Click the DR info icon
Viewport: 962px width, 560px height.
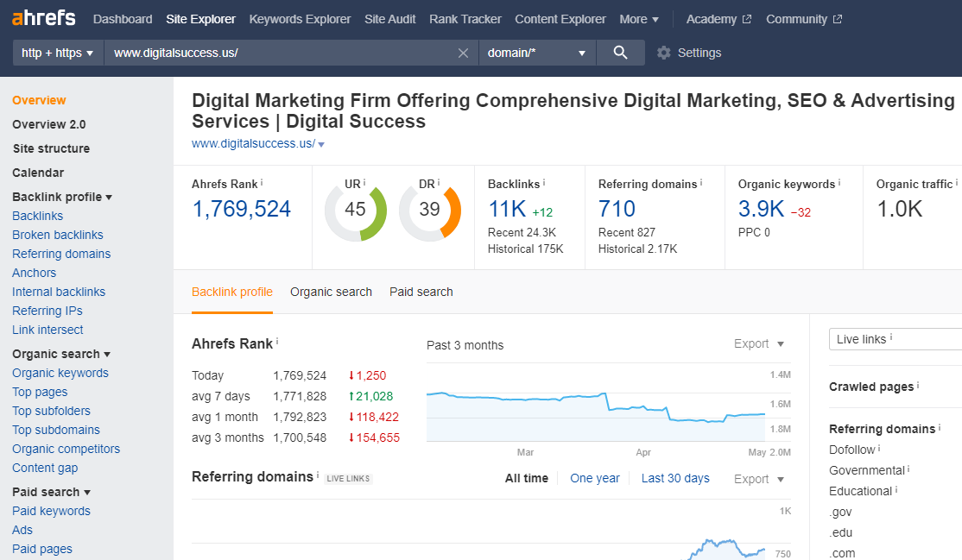pyautogui.click(x=439, y=182)
